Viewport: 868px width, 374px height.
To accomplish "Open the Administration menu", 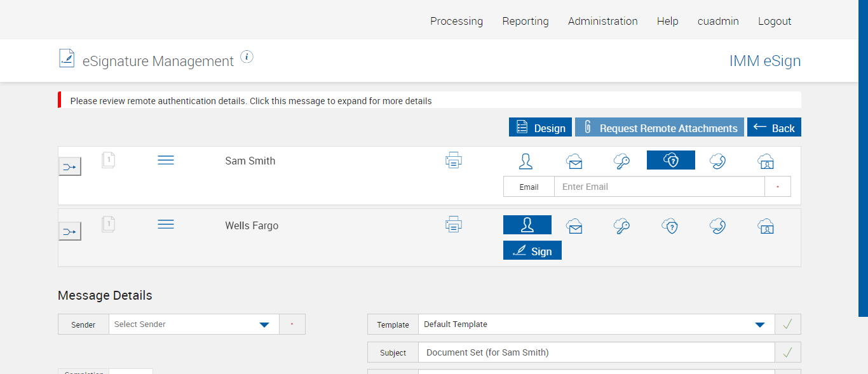I will click(603, 21).
